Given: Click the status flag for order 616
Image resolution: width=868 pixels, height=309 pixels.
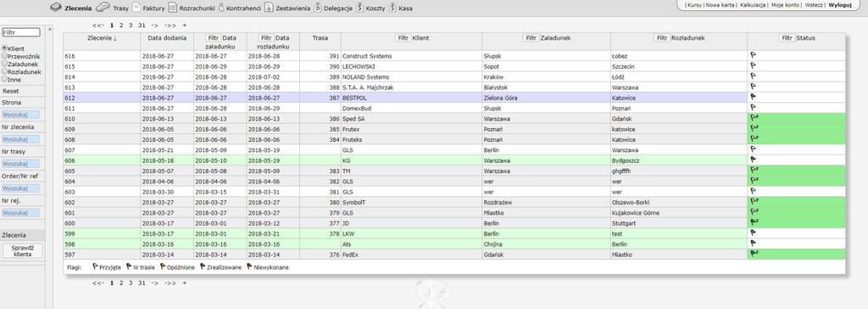Looking at the screenshot, I should click(x=753, y=55).
